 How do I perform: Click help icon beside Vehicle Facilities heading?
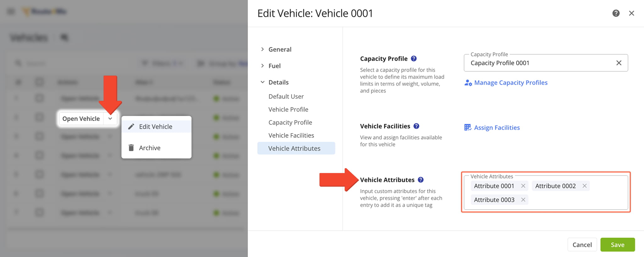(416, 126)
